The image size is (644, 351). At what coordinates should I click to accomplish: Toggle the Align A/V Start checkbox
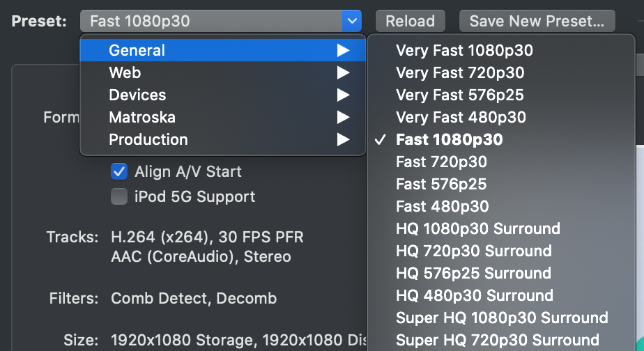point(119,171)
